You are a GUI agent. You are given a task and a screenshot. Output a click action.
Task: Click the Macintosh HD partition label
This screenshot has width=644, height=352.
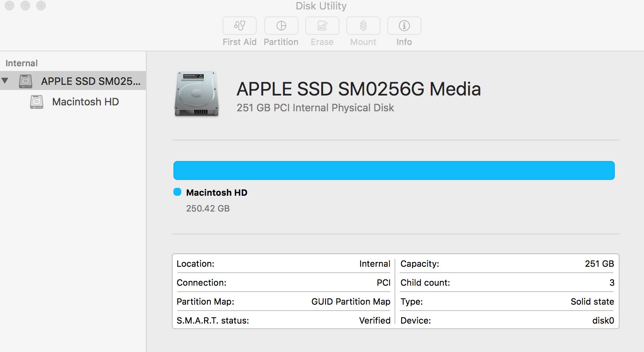216,193
